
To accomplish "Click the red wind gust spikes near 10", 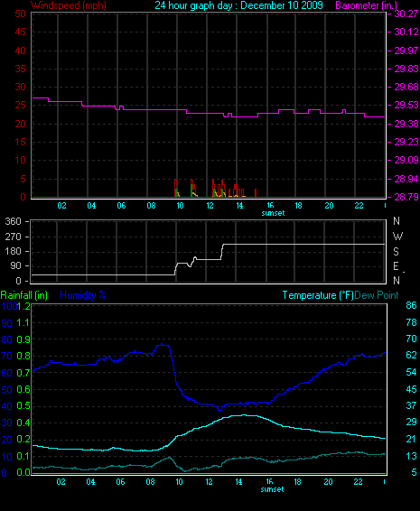I will pos(177,188).
